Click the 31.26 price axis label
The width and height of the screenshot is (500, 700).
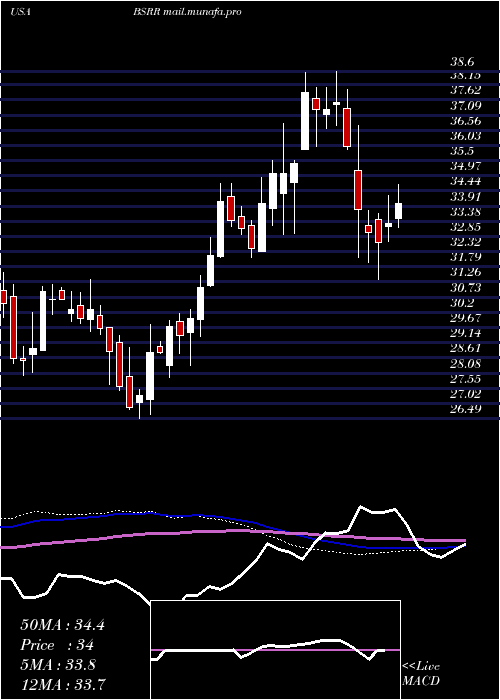point(466,273)
